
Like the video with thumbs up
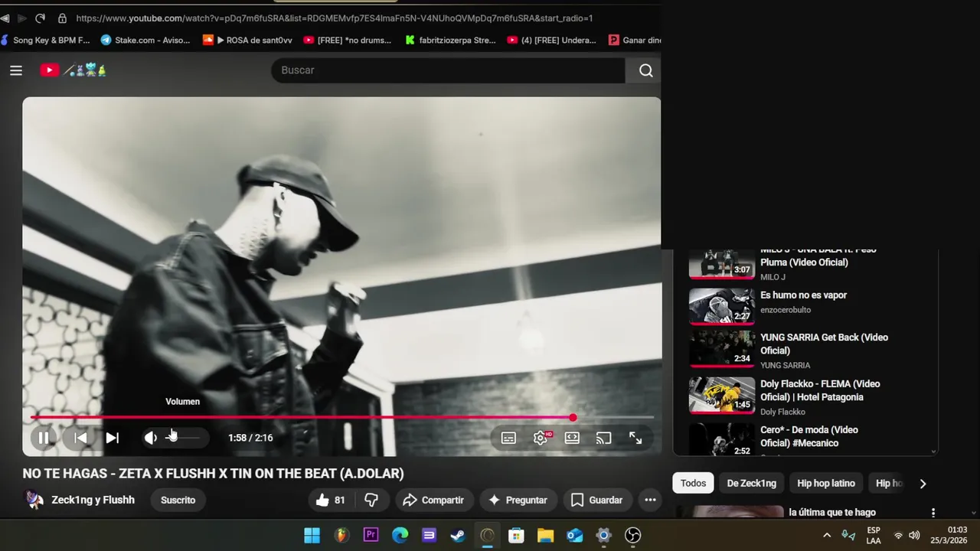pos(331,500)
